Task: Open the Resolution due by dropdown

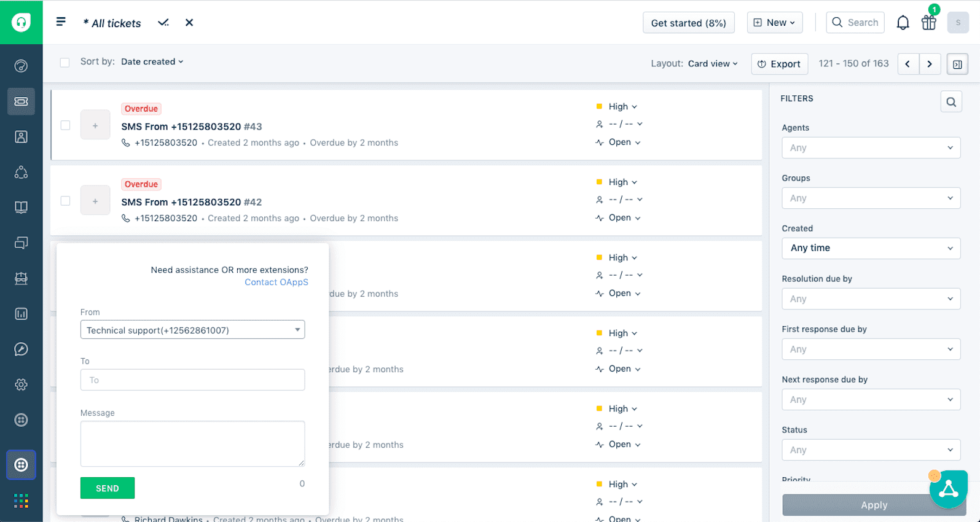Action: point(871,299)
